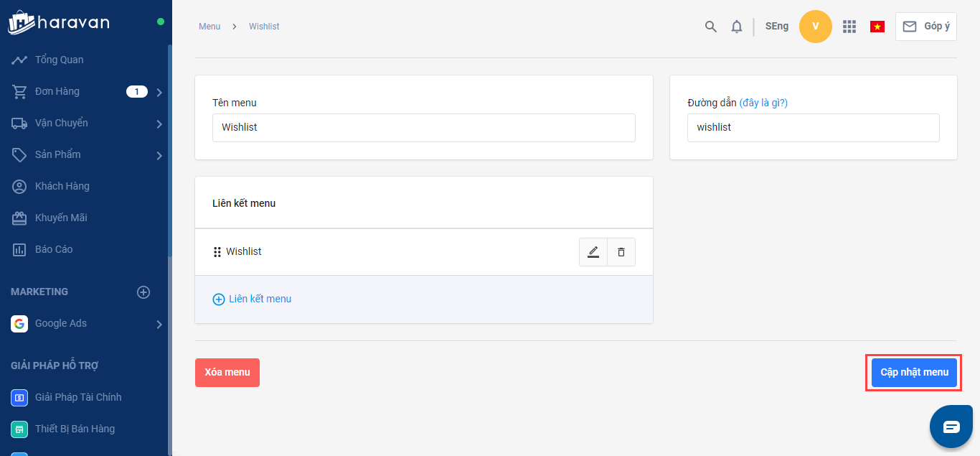Viewport: 980px width, 456px height.
Task: Open the "đây là gì?" help link
Action: click(763, 103)
